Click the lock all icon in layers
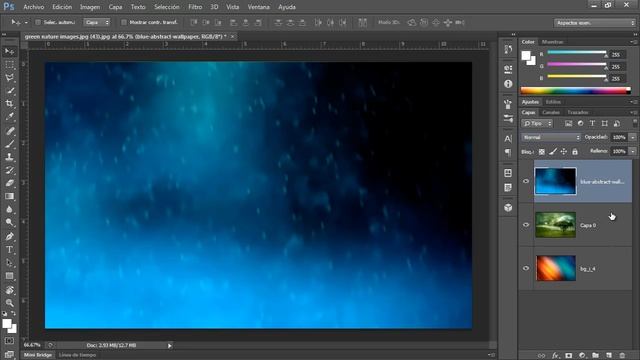Screen dimensions: 640x360 pos(575,151)
